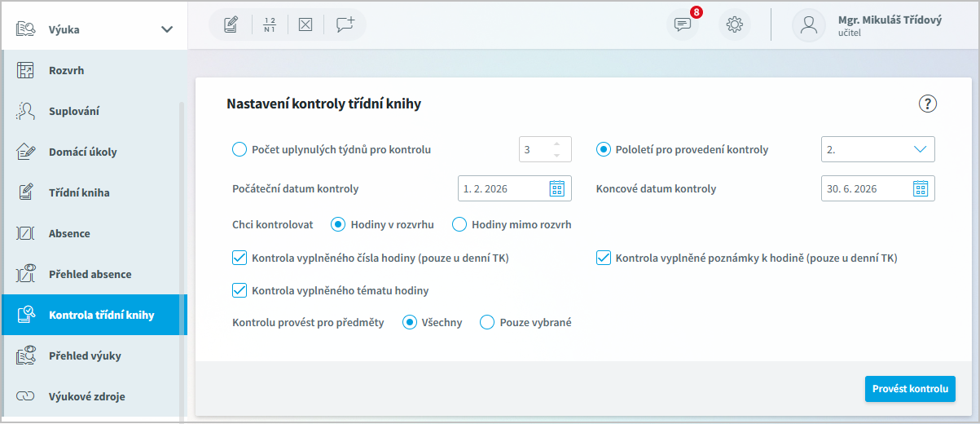Click the Provést kontrolu button
Screen dimensions: 980x424
(x=910, y=389)
